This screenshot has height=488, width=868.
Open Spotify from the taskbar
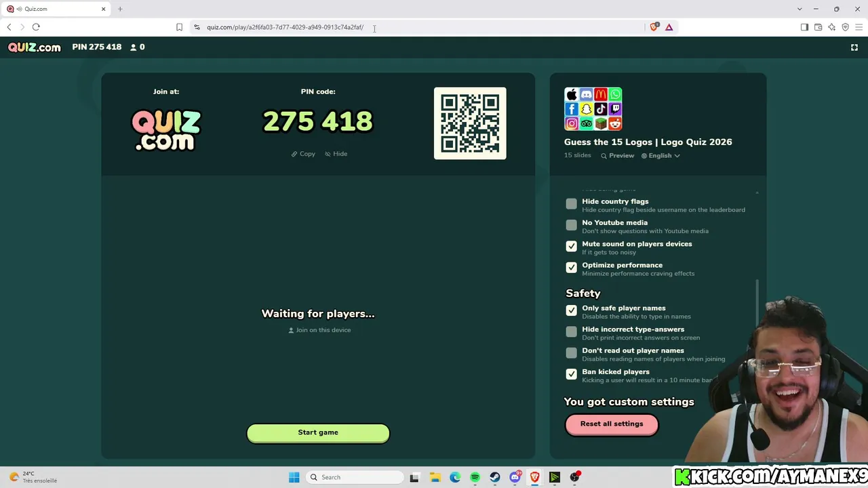click(475, 477)
